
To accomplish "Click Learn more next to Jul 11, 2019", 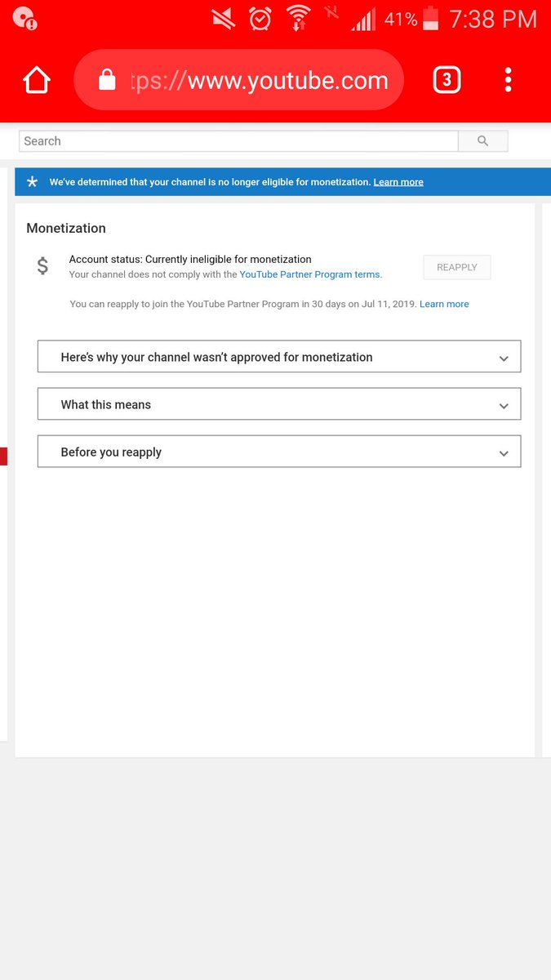I will click(x=444, y=304).
